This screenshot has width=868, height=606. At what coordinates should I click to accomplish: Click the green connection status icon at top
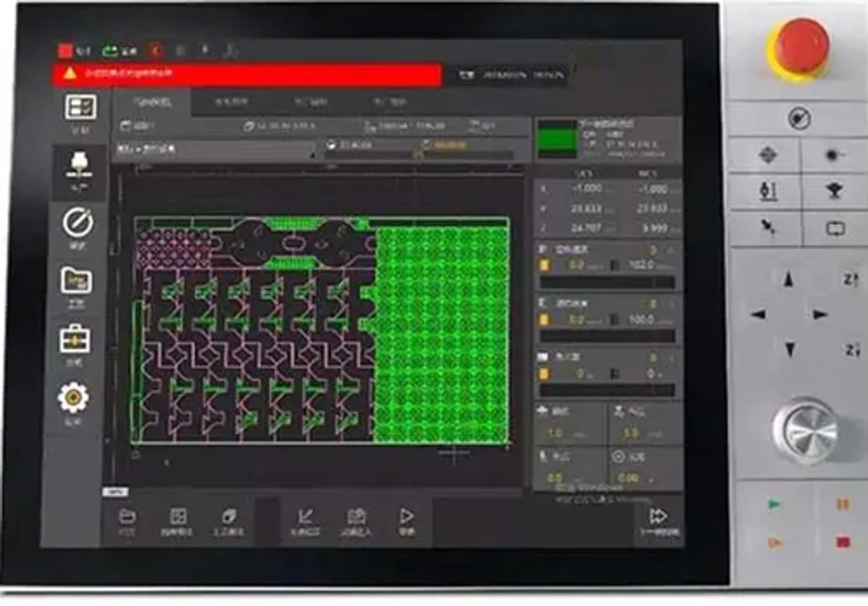click(x=109, y=51)
